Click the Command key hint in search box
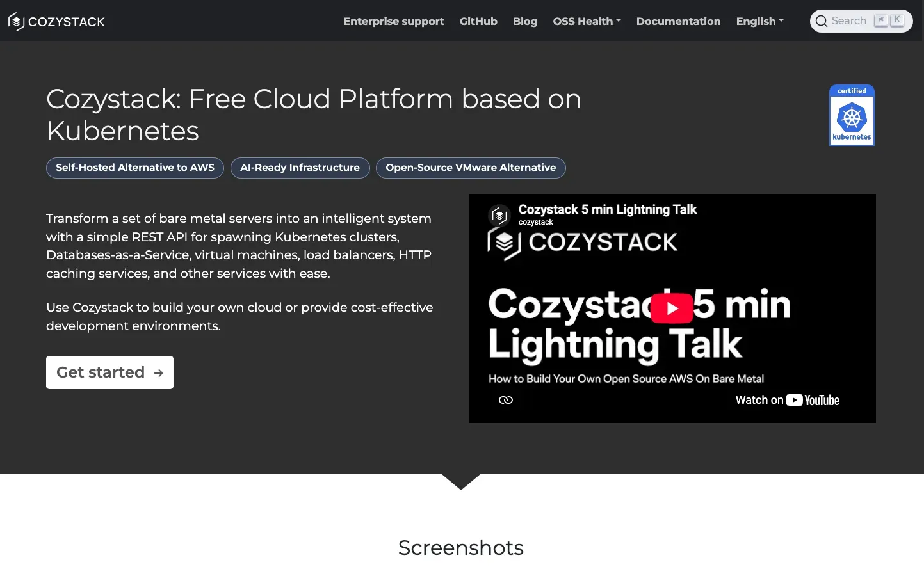This screenshot has height=576, width=924. coord(881,20)
